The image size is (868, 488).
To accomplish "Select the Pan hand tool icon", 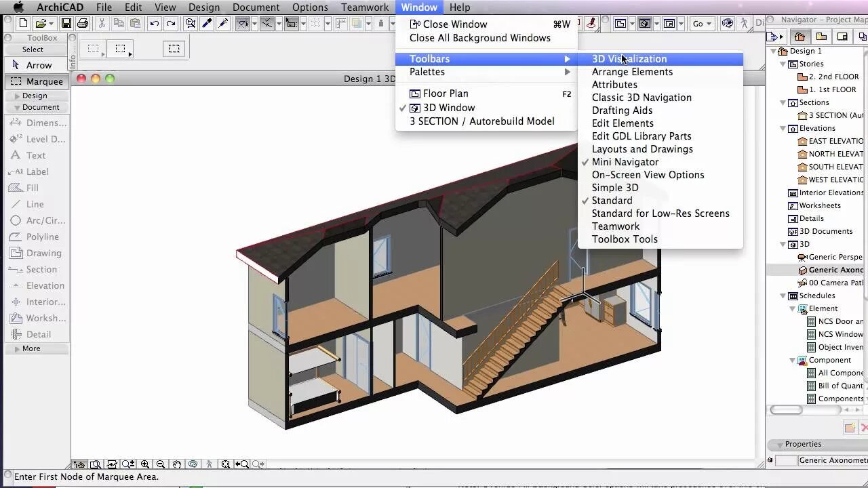I will (177, 465).
